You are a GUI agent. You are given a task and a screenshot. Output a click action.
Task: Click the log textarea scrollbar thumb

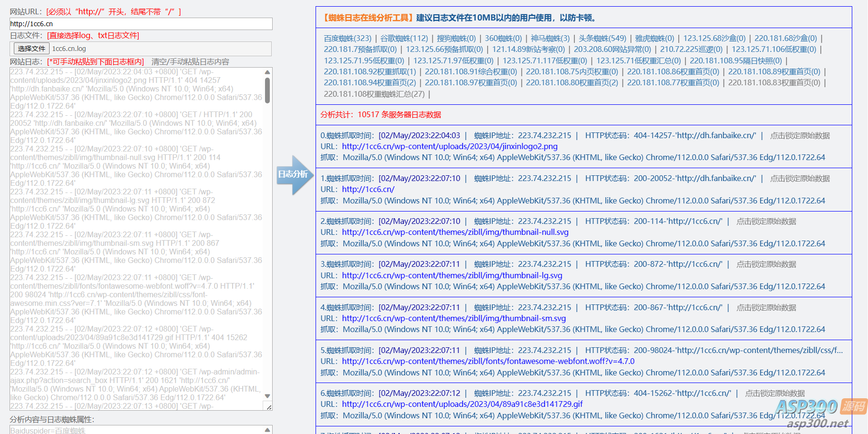(267, 91)
